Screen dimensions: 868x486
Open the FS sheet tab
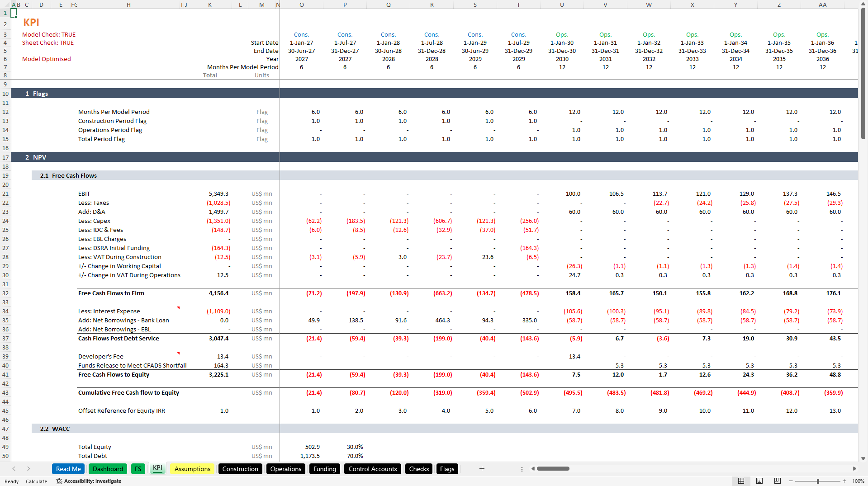(x=138, y=469)
